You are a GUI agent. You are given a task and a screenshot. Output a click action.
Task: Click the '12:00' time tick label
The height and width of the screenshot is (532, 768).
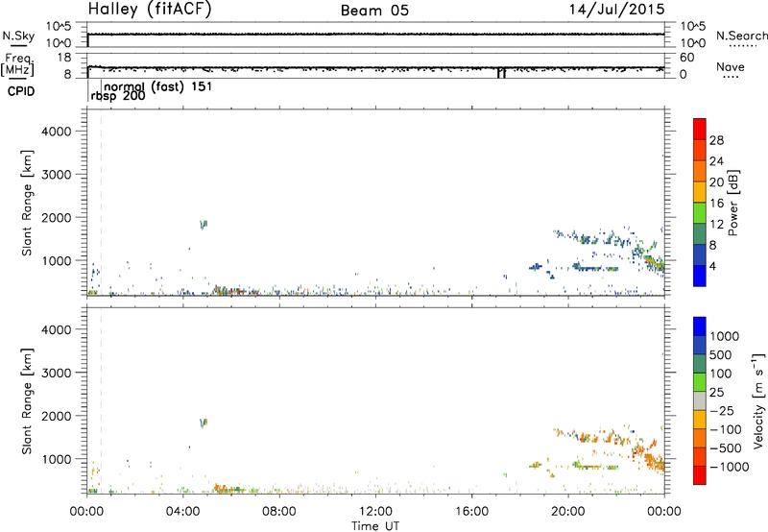coord(375,512)
